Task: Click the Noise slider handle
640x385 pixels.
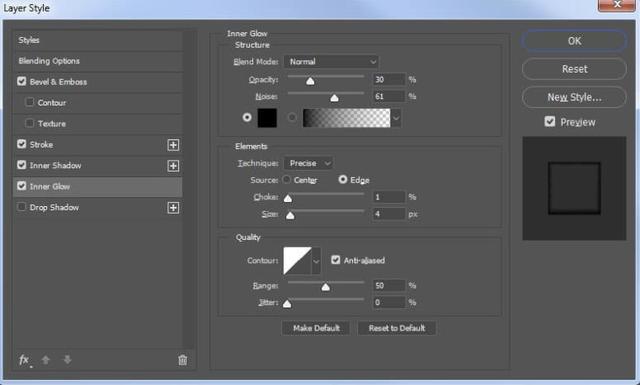Action: point(334,98)
